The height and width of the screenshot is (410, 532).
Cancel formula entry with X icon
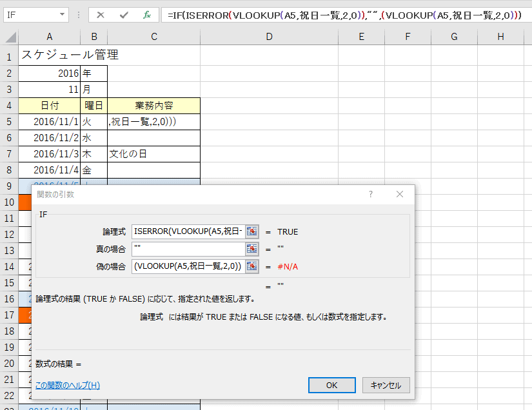(x=101, y=15)
